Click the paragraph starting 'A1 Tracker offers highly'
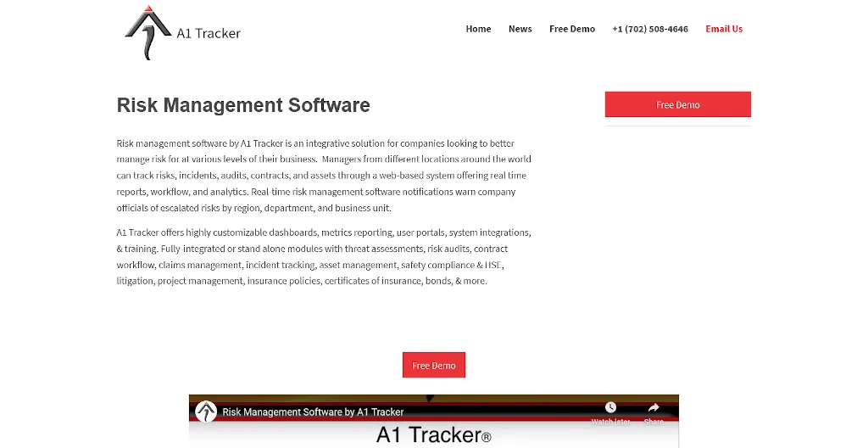 (x=324, y=257)
